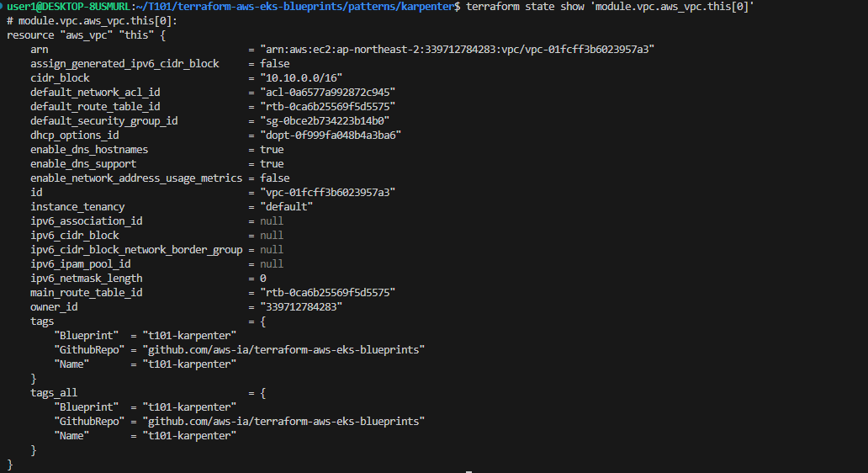Click the "Blueprint" value under tags_all

point(189,407)
